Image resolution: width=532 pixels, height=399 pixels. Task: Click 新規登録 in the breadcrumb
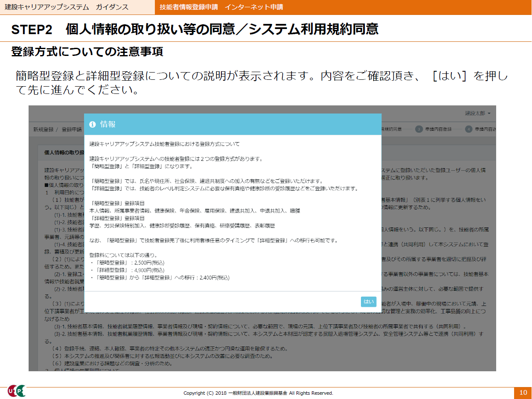[43, 129]
